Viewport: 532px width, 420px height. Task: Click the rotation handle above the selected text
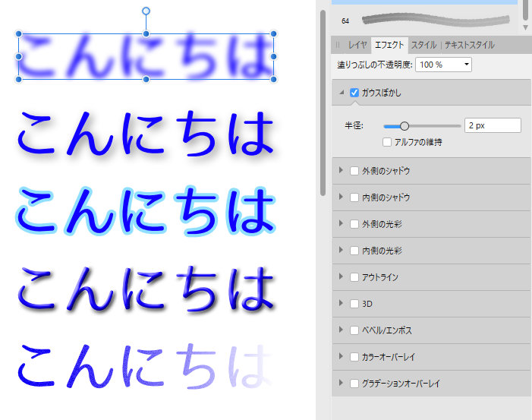146,11
